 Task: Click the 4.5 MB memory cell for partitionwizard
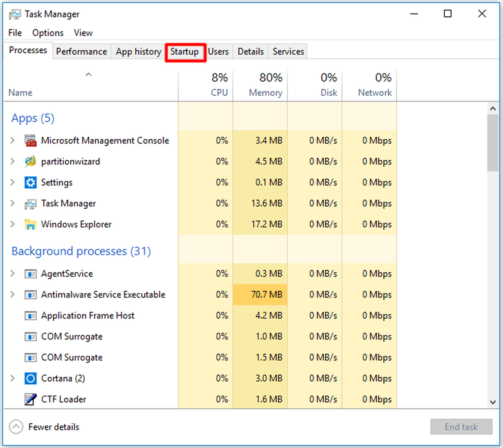(x=260, y=161)
